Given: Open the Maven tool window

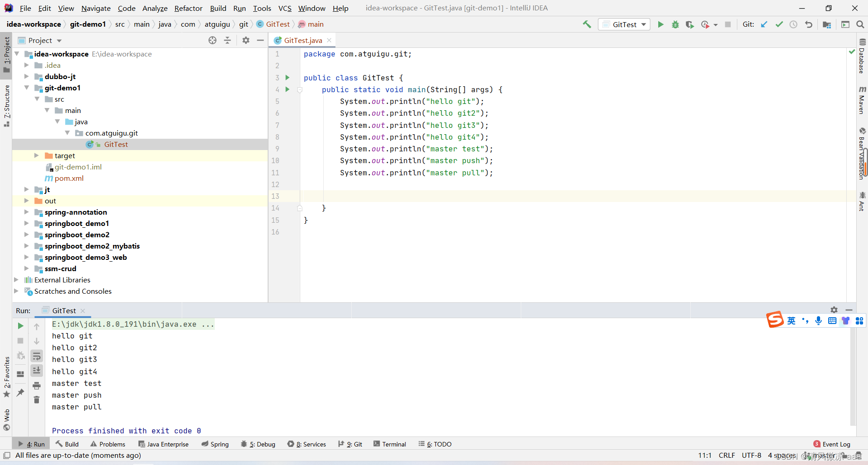Looking at the screenshot, I should [x=862, y=100].
